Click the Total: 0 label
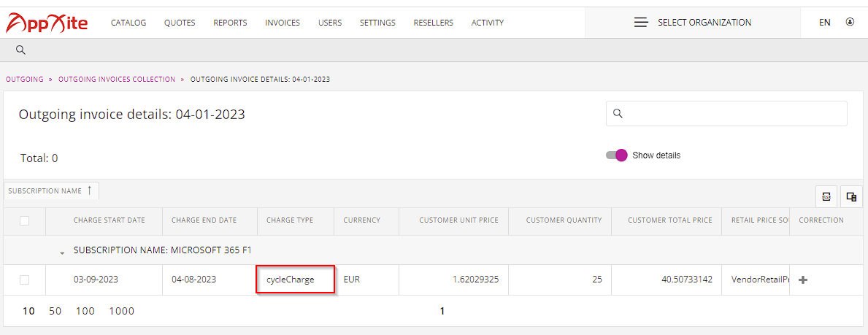 [x=39, y=158]
